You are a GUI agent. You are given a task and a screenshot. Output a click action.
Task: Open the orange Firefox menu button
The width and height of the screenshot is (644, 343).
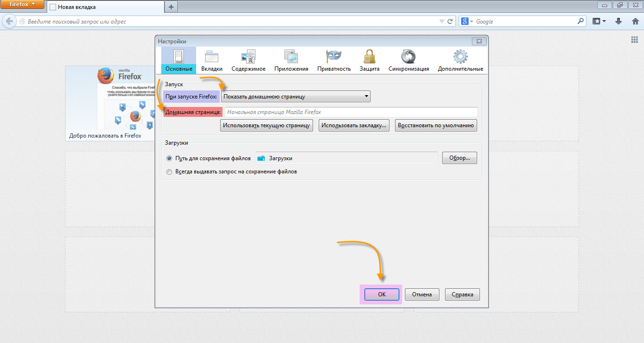tap(23, 5)
